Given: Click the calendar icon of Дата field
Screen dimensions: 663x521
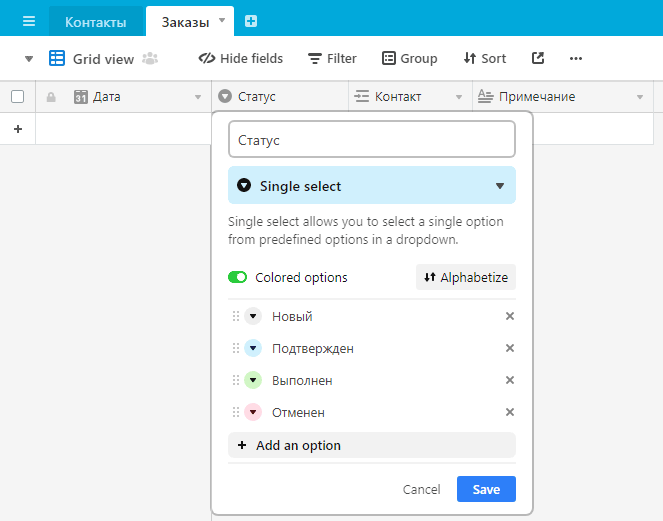Looking at the screenshot, I should [x=81, y=97].
